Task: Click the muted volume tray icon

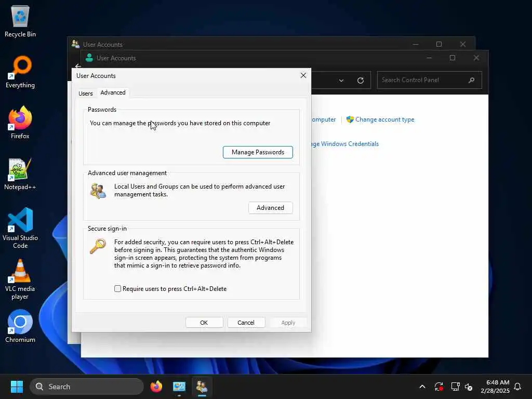Action: tap(469, 387)
